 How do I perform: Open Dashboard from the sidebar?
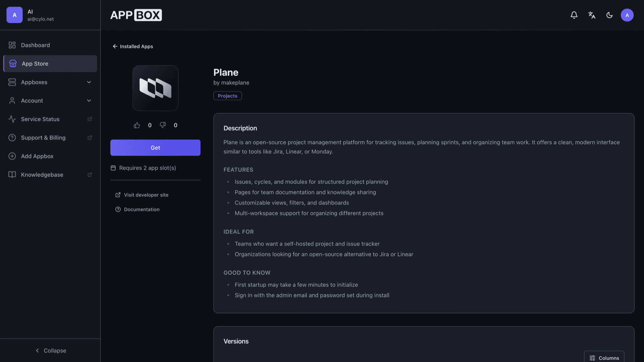tap(50, 45)
